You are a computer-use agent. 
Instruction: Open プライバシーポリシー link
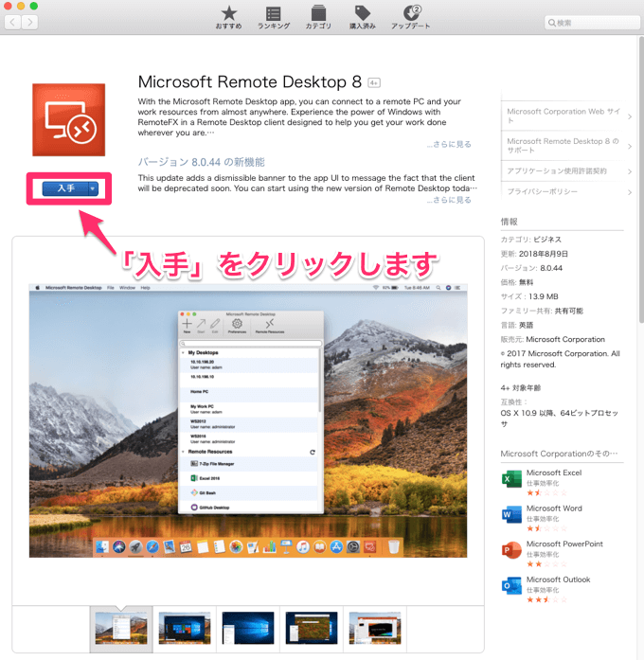(x=542, y=191)
